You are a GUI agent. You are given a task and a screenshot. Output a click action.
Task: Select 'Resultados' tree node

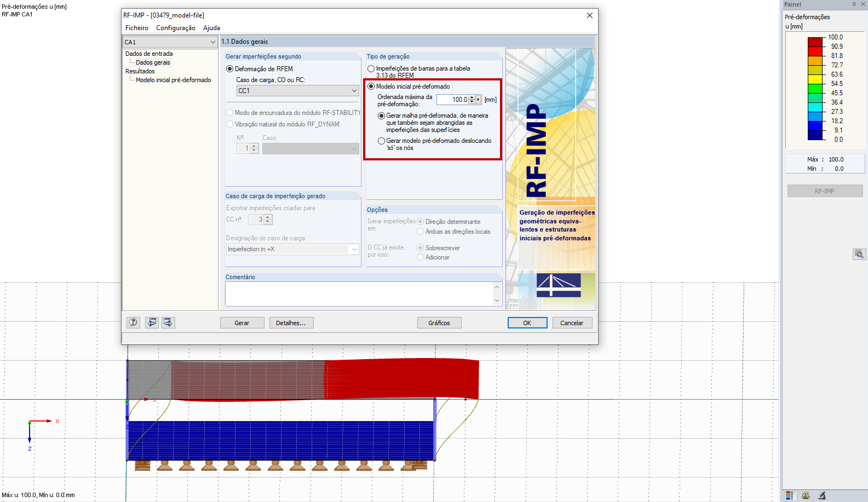click(x=140, y=71)
